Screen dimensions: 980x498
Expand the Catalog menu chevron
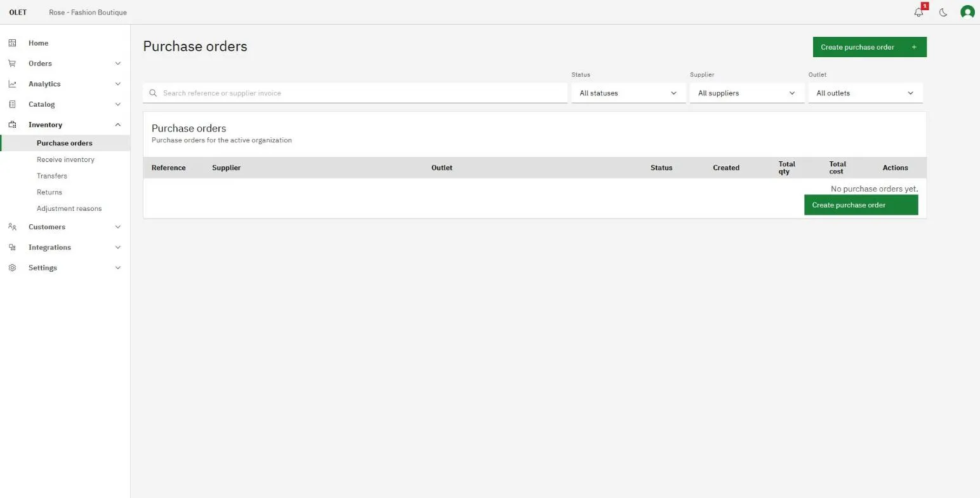point(117,104)
